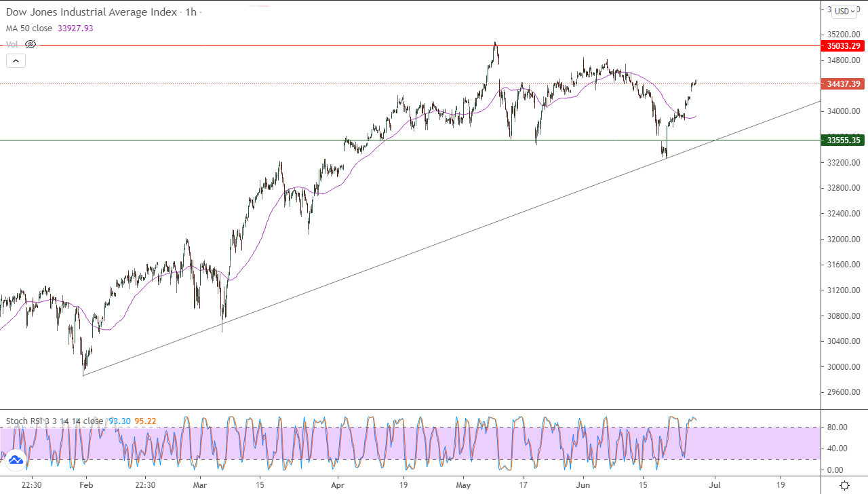Click the Jul label on time axis
The height and width of the screenshot is (494, 868).
(x=714, y=485)
